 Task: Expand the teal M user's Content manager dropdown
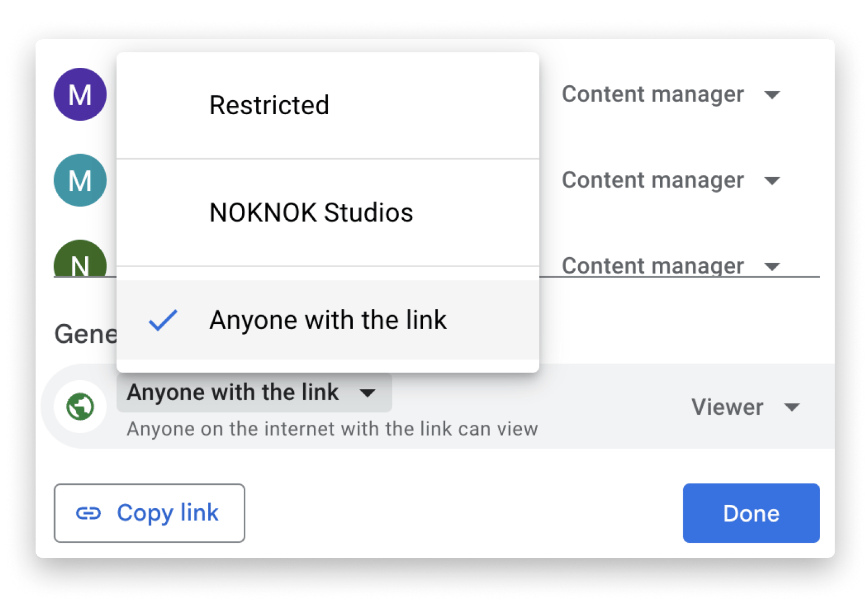pos(670,180)
